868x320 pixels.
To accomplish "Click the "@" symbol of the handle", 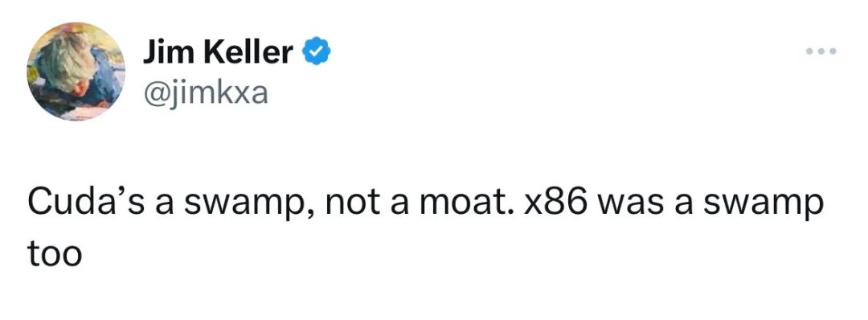I will click(154, 96).
